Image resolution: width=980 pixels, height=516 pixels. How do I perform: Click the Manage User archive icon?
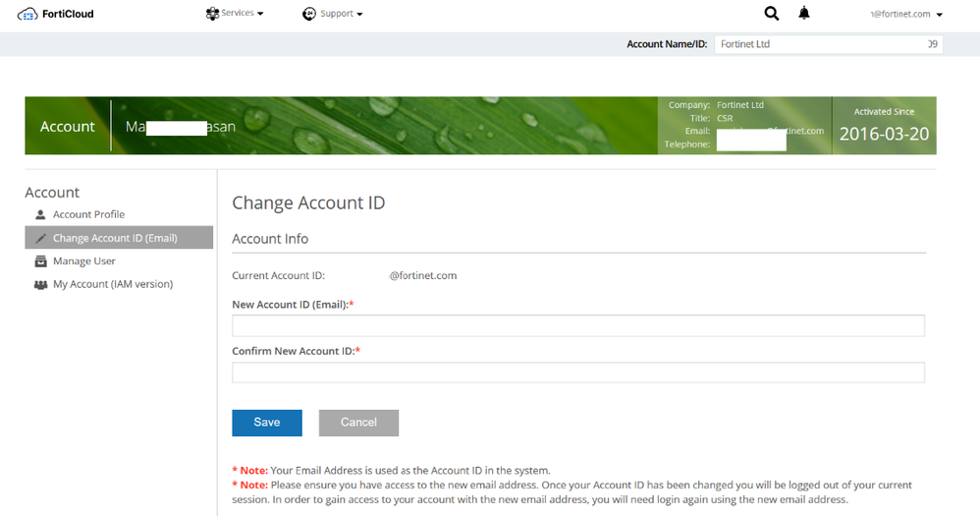click(40, 261)
